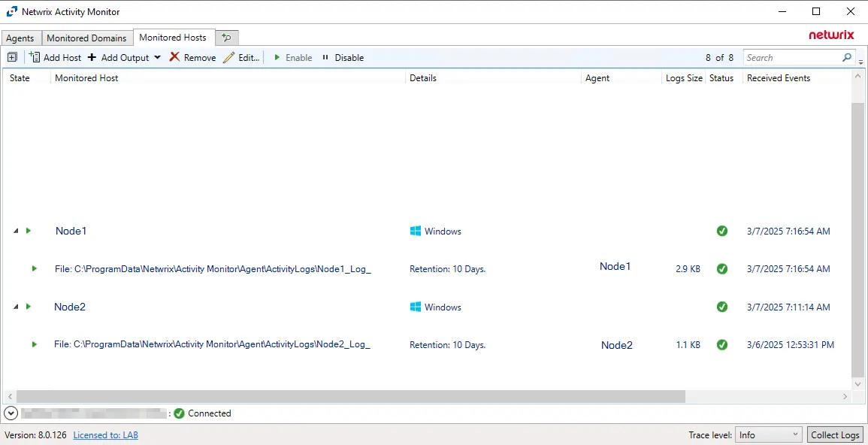The width and height of the screenshot is (868, 445).
Task: Click the Windows icon next to Node1
Action: tap(415, 231)
